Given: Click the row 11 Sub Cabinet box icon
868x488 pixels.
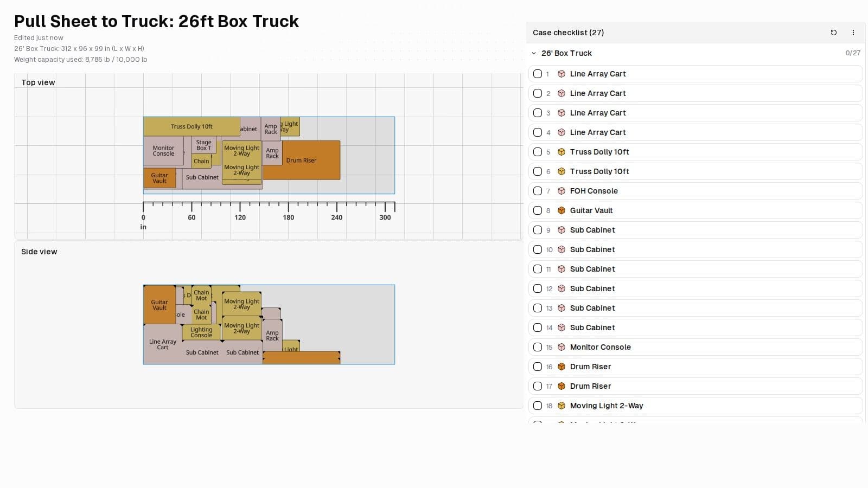Looking at the screenshot, I should click(x=561, y=269).
